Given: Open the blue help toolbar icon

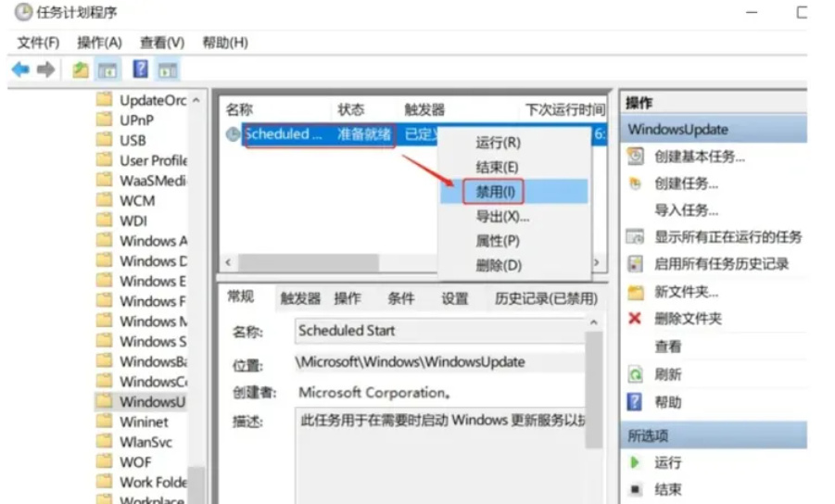Looking at the screenshot, I should tap(141, 69).
